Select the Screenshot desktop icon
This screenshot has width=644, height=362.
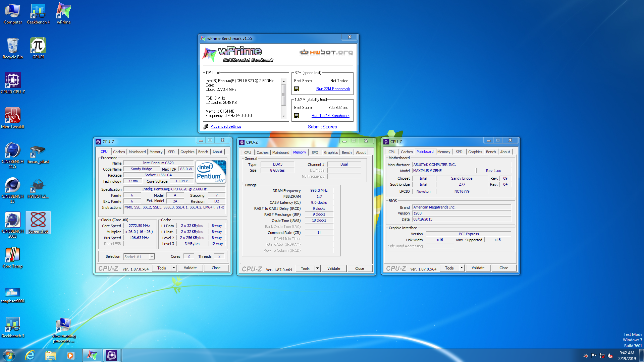click(x=38, y=223)
